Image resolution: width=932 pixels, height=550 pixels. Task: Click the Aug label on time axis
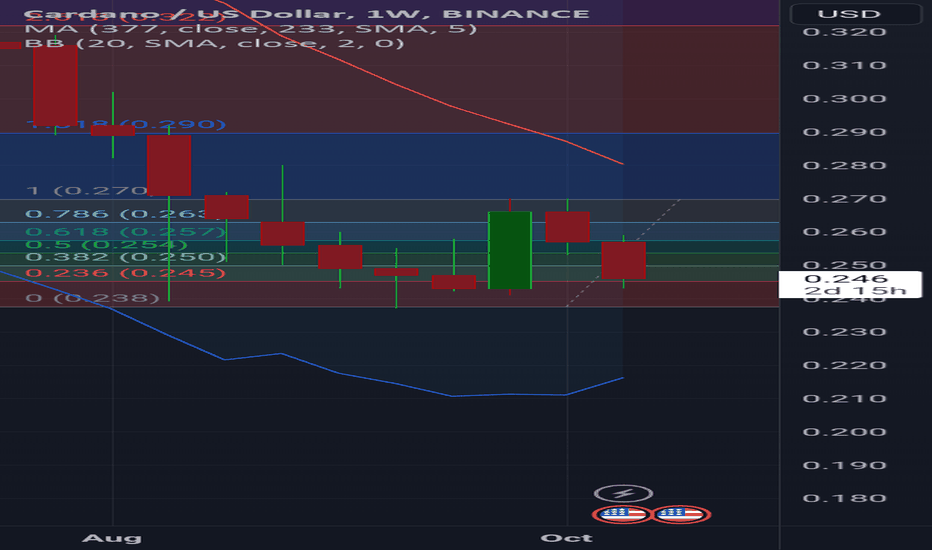(x=112, y=538)
